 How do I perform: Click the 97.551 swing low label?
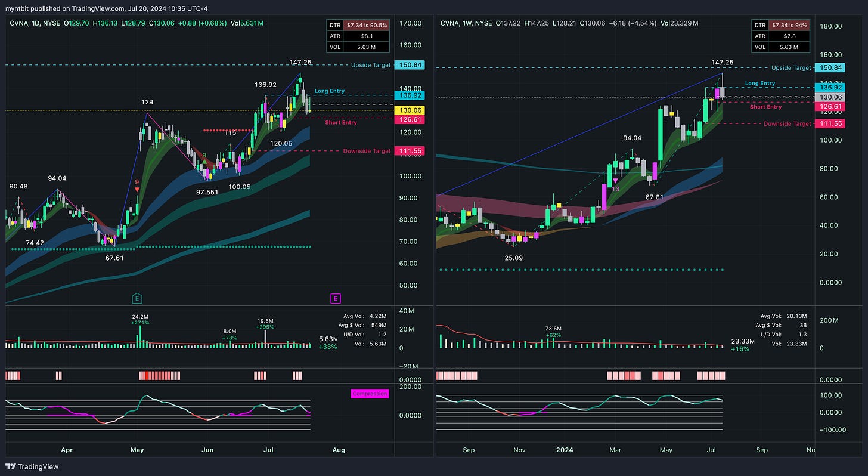[x=207, y=193]
